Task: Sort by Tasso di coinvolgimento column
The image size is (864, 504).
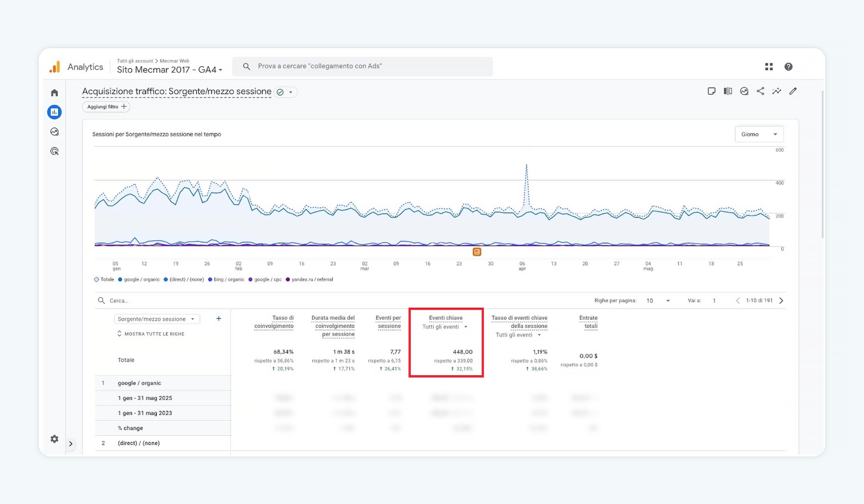Action: [274, 322]
